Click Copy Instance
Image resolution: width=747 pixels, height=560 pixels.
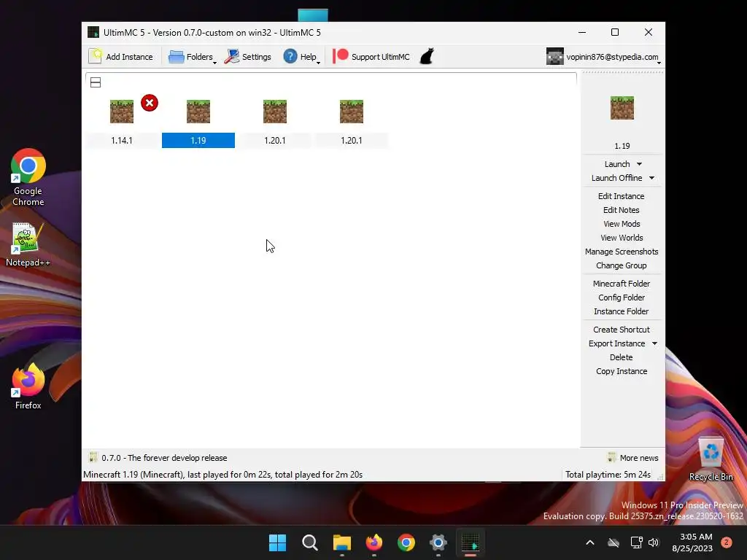click(x=622, y=371)
